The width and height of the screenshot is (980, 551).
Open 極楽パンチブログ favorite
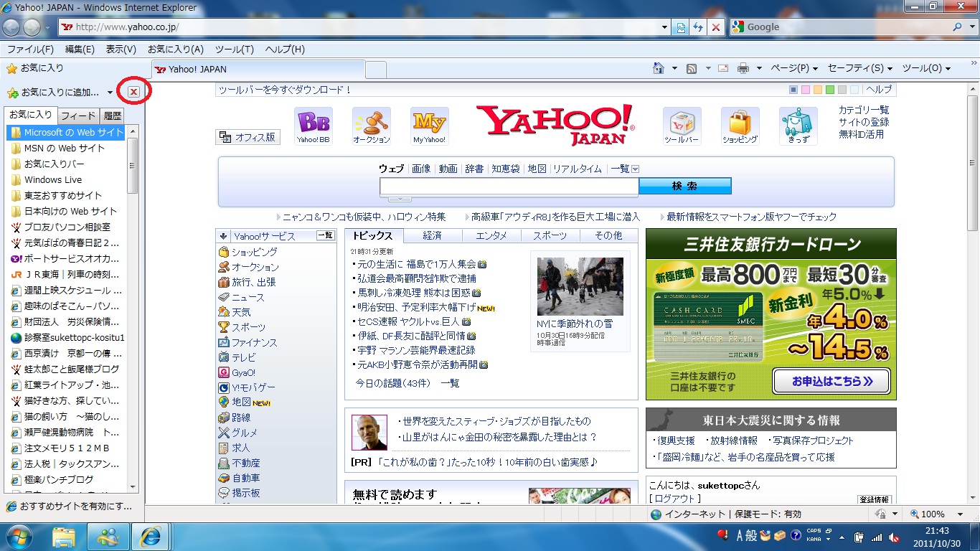click(x=59, y=479)
